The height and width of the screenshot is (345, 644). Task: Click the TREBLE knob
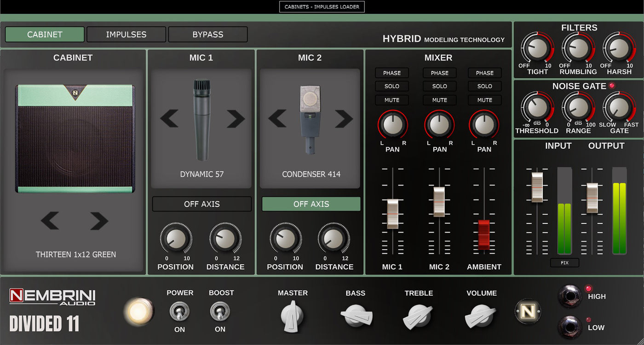[x=418, y=317]
